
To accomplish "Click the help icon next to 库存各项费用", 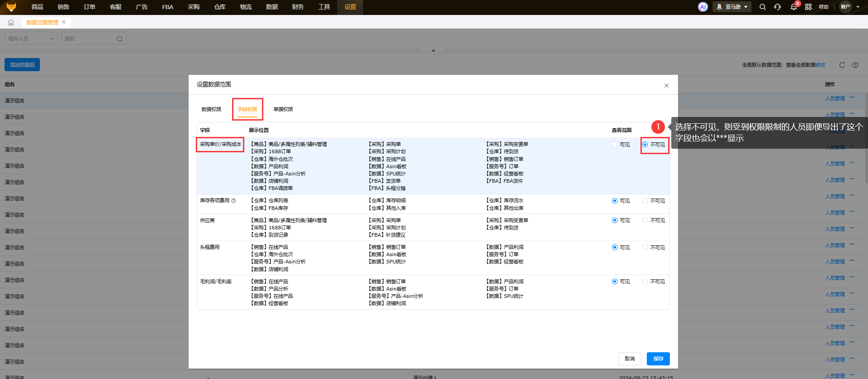I will 234,201.
